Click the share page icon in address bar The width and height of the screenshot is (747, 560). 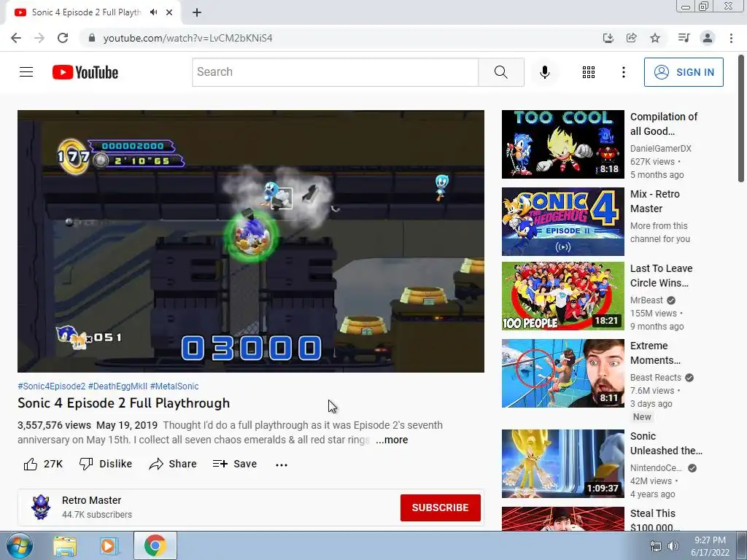click(x=631, y=38)
